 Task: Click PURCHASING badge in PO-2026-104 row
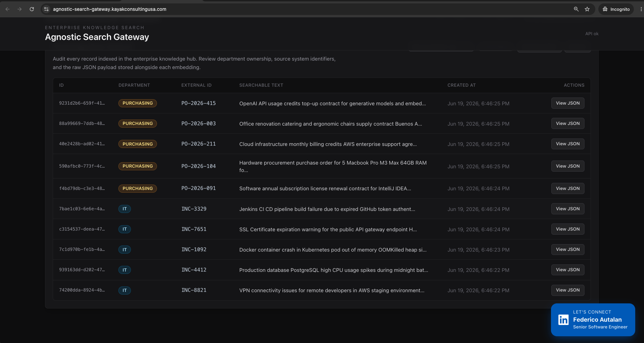[x=138, y=166]
